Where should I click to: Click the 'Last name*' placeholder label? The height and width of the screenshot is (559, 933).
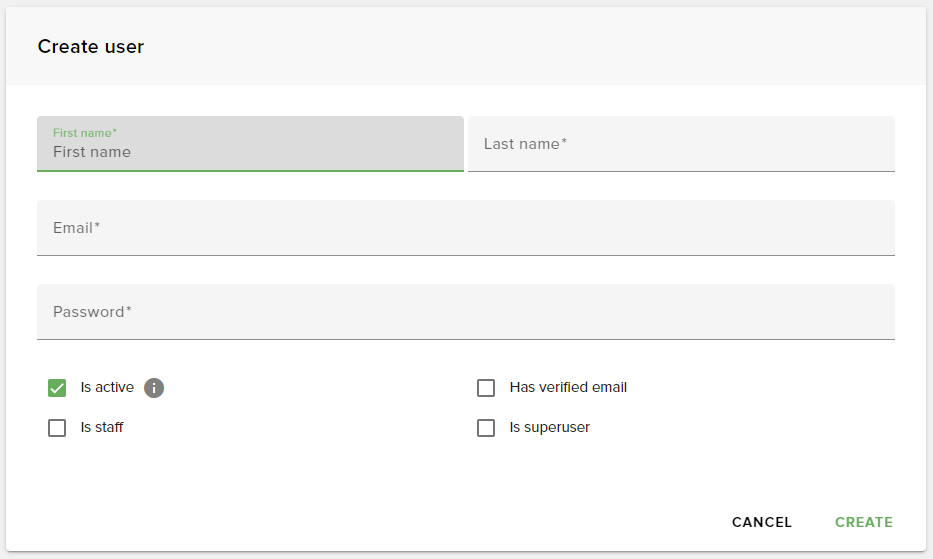coord(525,144)
